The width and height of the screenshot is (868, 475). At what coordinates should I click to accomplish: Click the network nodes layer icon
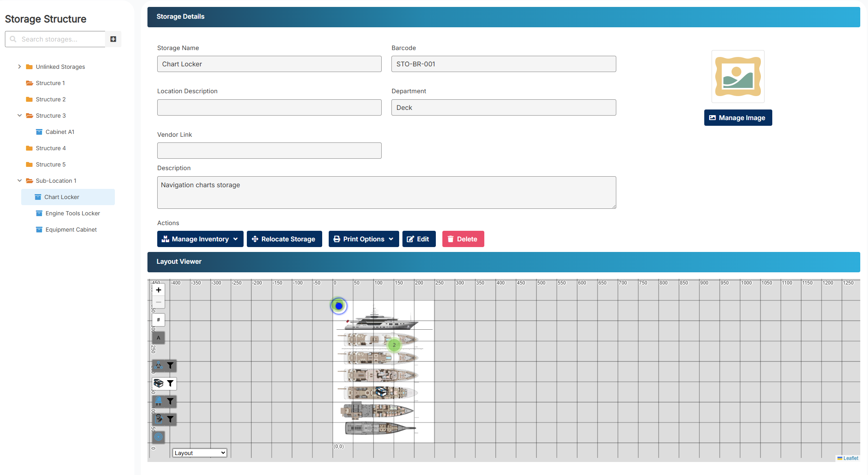[158, 366]
